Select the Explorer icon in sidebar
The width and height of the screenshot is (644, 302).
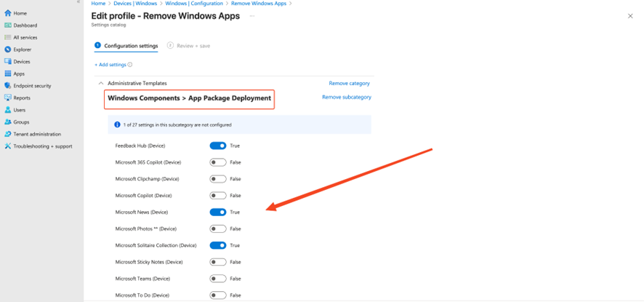point(8,49)
